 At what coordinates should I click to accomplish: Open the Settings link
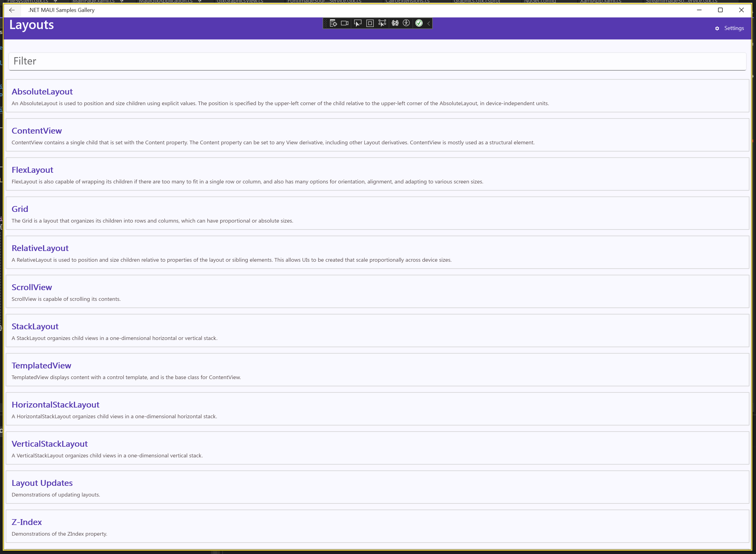(734, 28)
